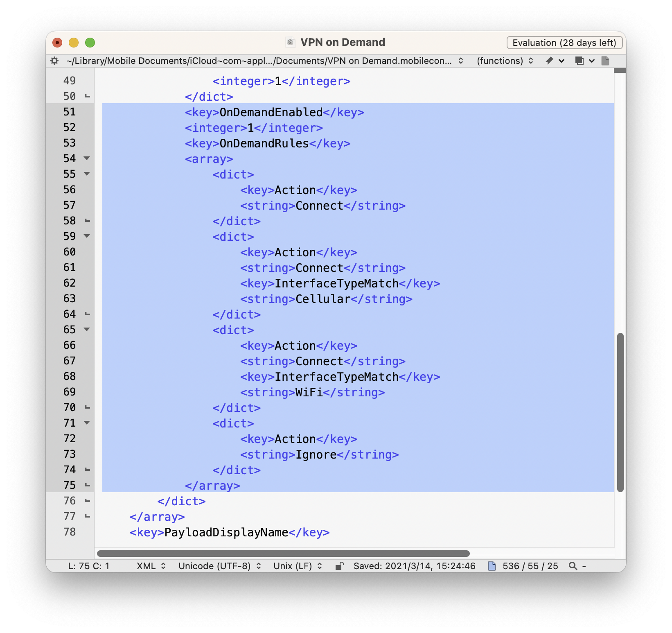Click the fold end marker on line 50

(87, 97)
